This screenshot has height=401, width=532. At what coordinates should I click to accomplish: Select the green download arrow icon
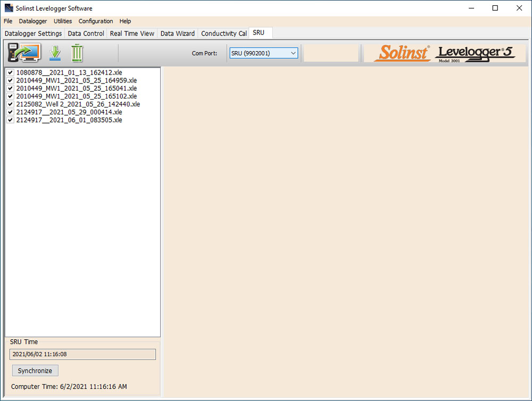pos(54,53)
